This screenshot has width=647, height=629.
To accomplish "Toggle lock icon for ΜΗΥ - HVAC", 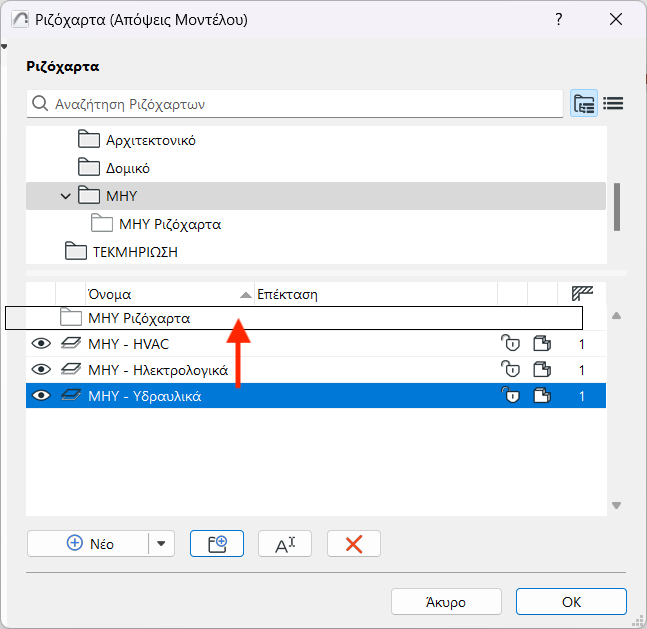I will (510, 344).
